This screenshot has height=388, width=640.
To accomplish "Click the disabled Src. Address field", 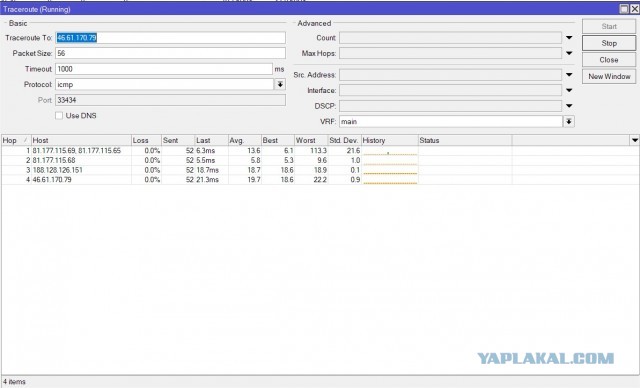I will [x=451, y=75].
